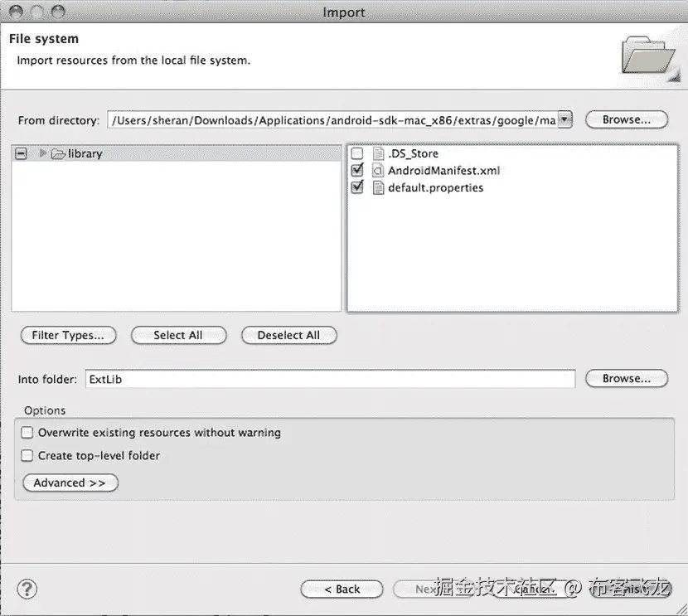Close the Import dialog window
This screenshot has width=688, height=616.
coord(17,12)
